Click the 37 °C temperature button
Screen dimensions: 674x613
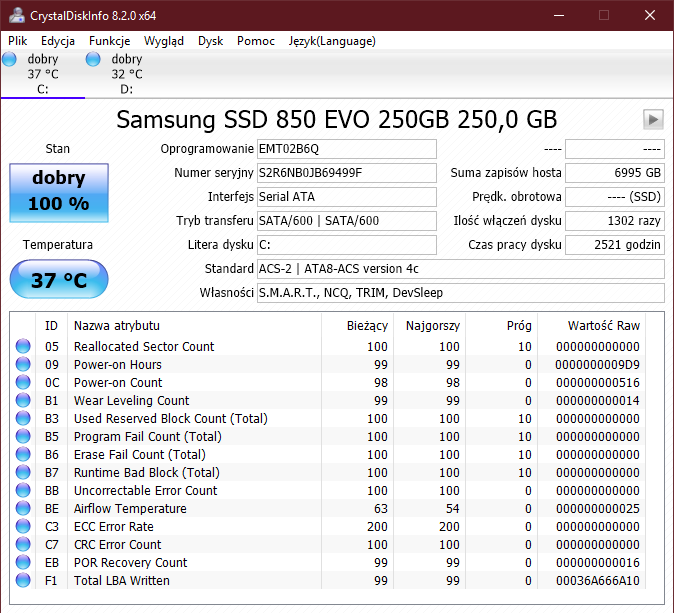59,279
